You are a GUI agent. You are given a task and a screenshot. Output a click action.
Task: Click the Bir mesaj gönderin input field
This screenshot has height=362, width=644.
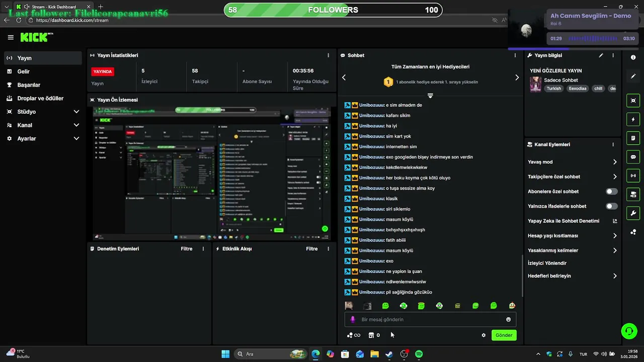click(431, 320)
